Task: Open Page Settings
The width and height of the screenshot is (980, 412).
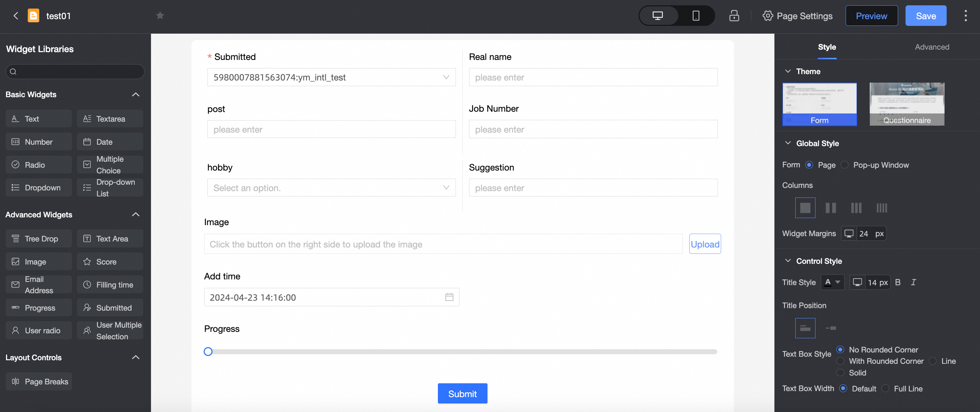Action: click(797, 16)
